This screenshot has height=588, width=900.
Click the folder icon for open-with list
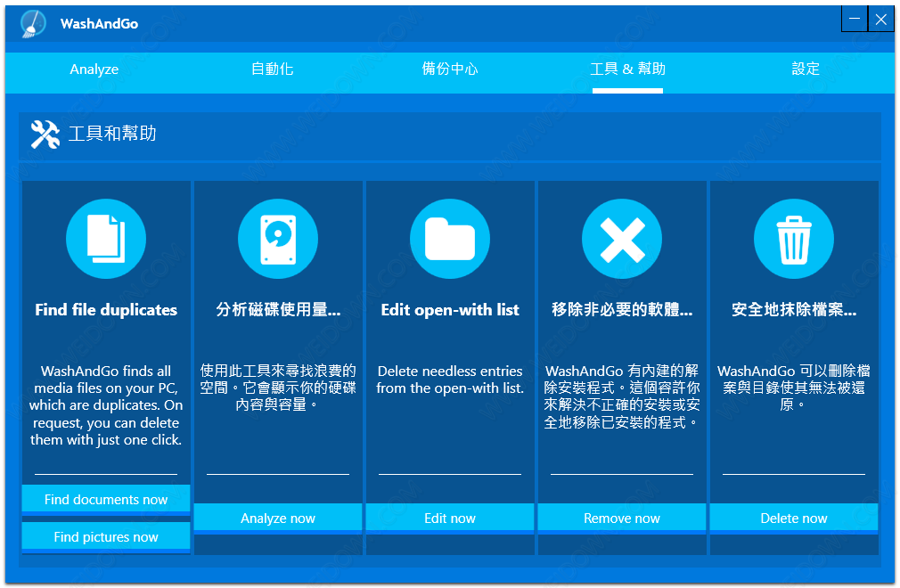450,239
